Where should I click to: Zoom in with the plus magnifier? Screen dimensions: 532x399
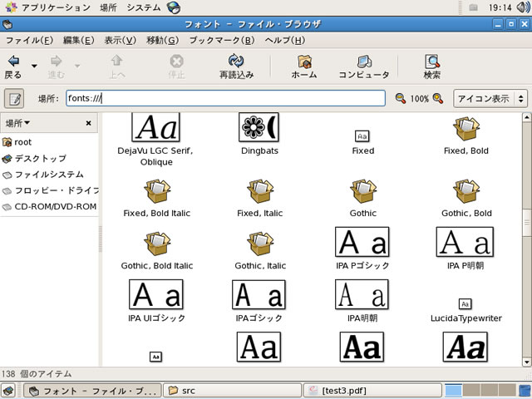437,98
